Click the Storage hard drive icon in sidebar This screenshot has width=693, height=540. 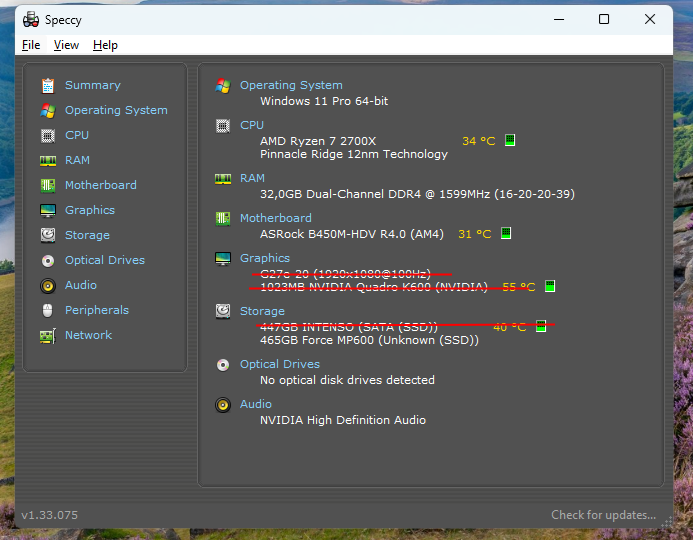pyautogui.click(x=48, y=235)
